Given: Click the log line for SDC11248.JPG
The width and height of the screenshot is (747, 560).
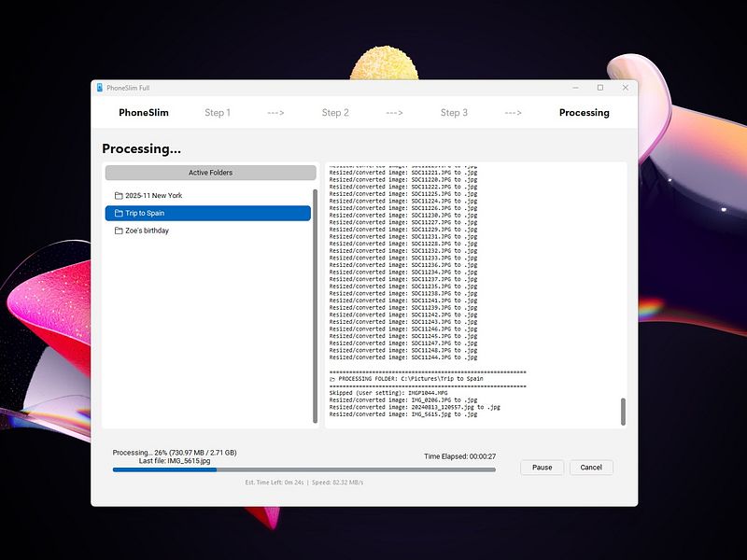Looking at the screenshot, I should 403,351.
